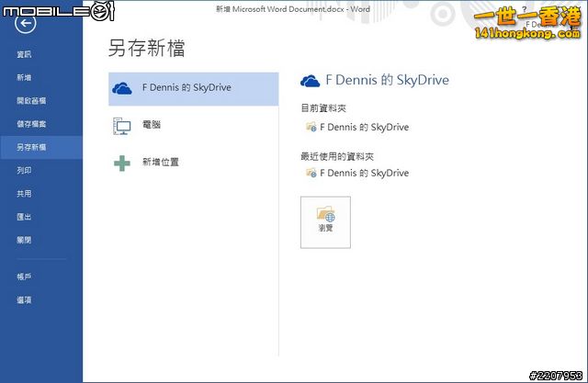Screen dimensions: 588x383
Task: Select the SkyDrive cloud icon in locations list
Action: click(121, 89)
